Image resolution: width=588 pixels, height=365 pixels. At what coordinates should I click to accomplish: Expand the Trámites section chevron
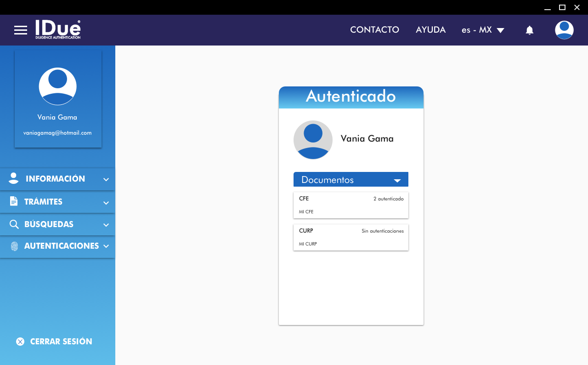pyautogui.click(x=106, y=203)
